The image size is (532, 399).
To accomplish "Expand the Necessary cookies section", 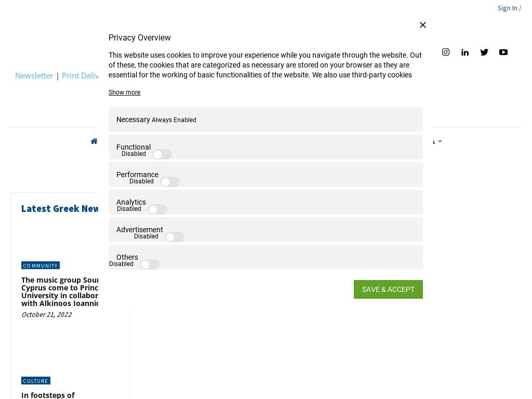I will click(x=133, y=119).
